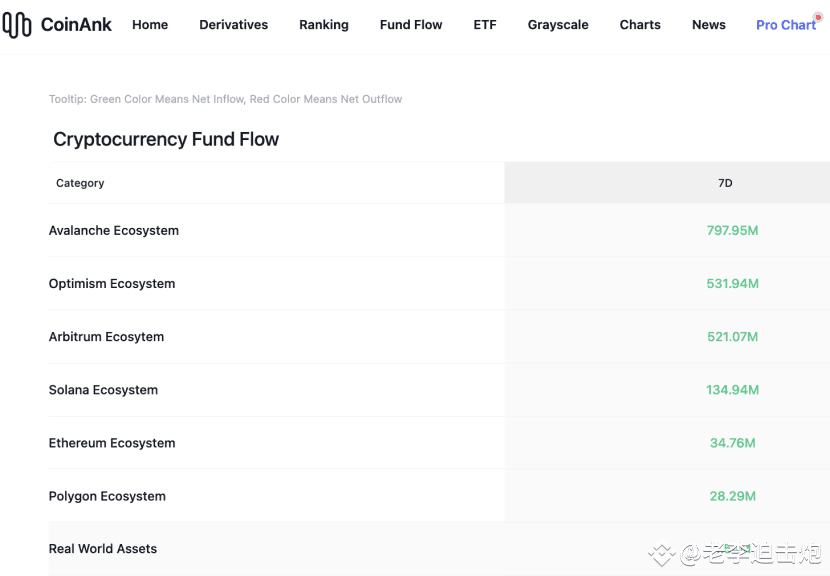Switch to the Charts page
The width and height of the screenshot is (830, 576).
point(640,25)
